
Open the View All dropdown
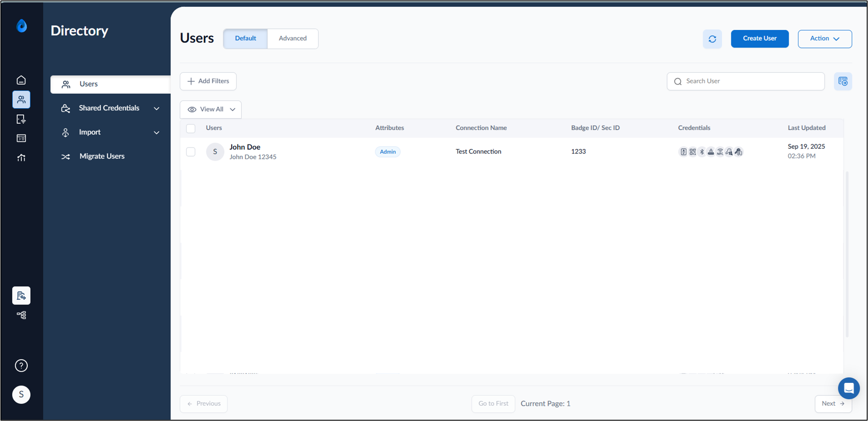click(x=211, y=109)
